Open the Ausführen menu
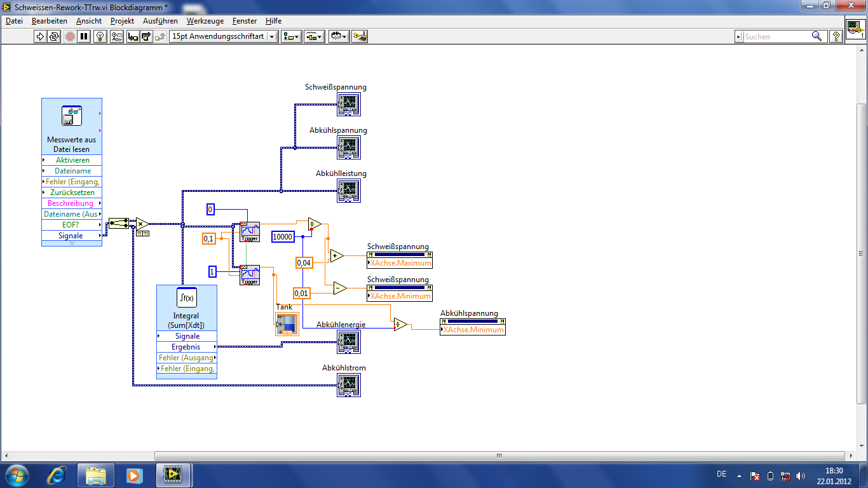Viewport: 868px width, 488px height. point(160,21)
